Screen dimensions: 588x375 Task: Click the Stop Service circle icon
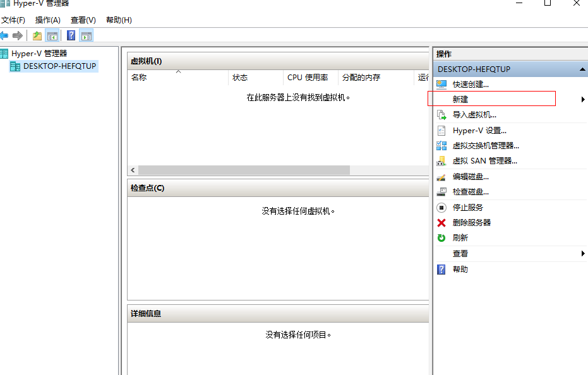pyautogui.click(x=441, y=207)
